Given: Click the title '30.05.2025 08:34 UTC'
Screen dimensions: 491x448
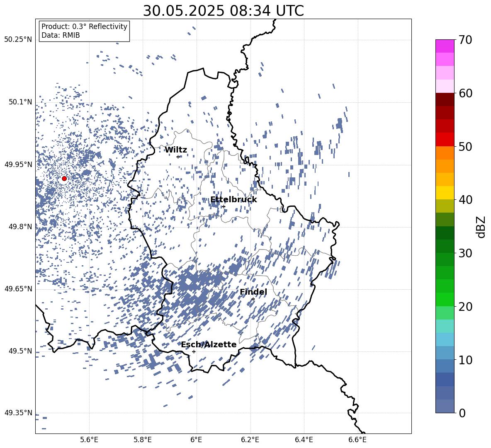Looking at the screenshot, I should (223, 11).
